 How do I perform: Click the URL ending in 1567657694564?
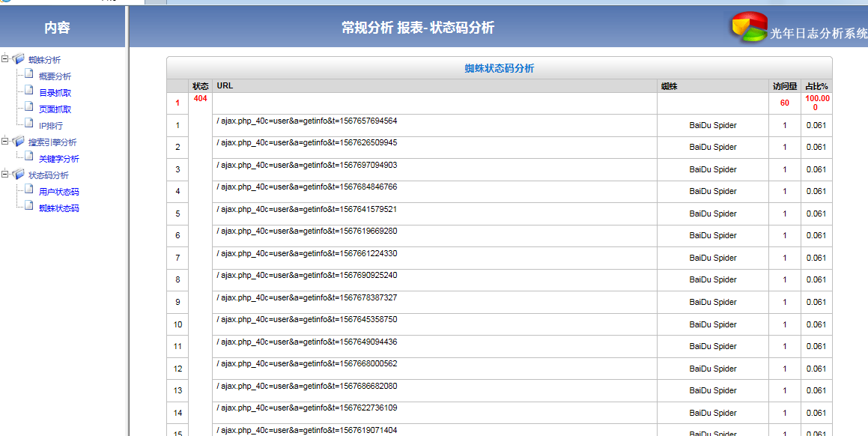point(307,121)
